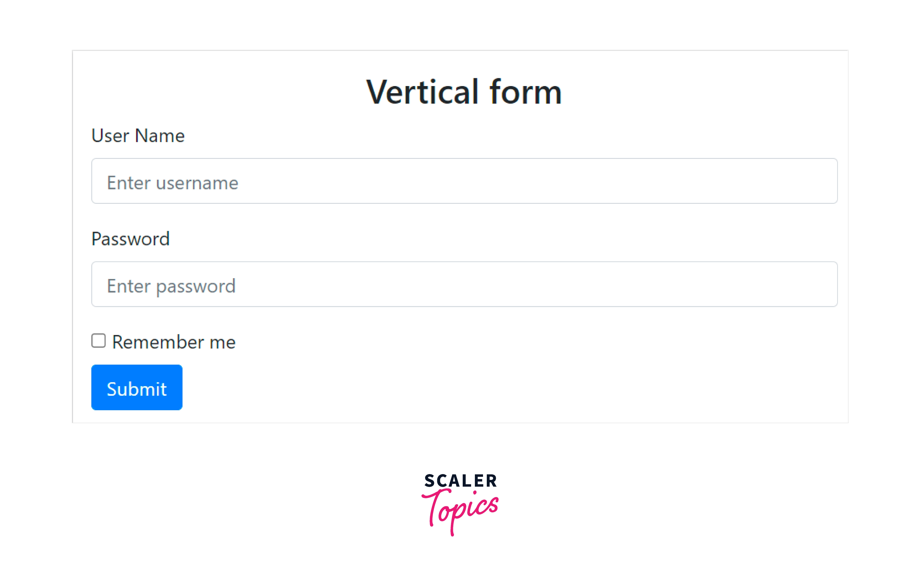Image resolution: width=920 pixels, height=588 pixels.
Task: Click the Password field label
Action: click(x=130, y=239)
